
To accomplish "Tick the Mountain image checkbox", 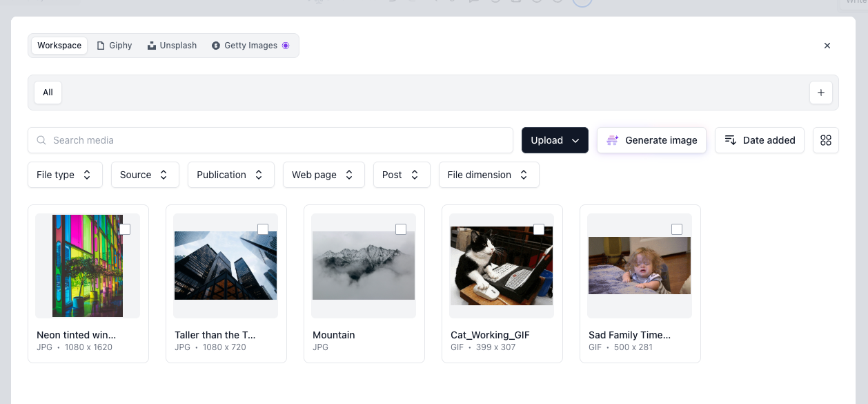I will point(401,229).
